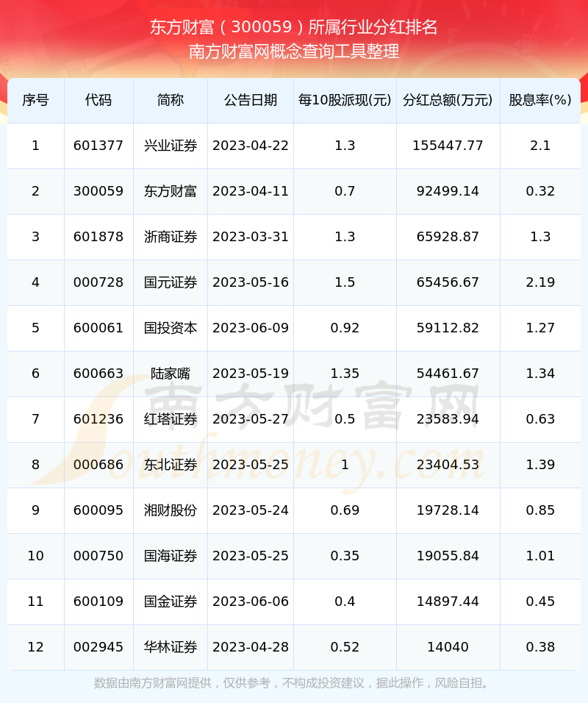The height and width of the screenshot is (703, 588).
Task: Click stock code 300059
Action: (98, 191)
